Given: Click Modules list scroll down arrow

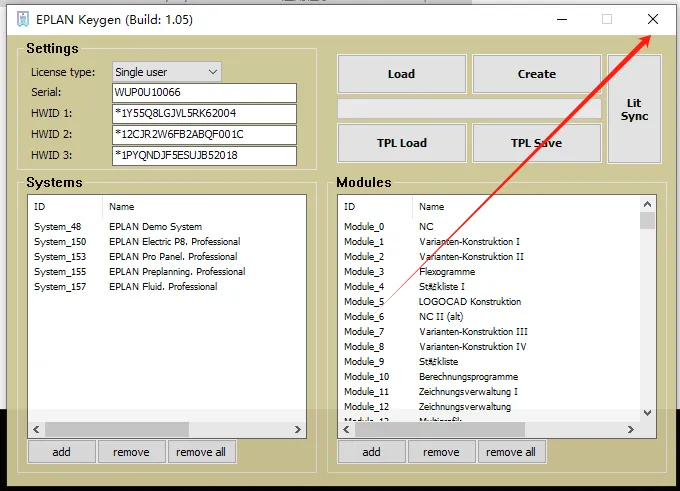Looking at the screenshot, I should point(647,413).
